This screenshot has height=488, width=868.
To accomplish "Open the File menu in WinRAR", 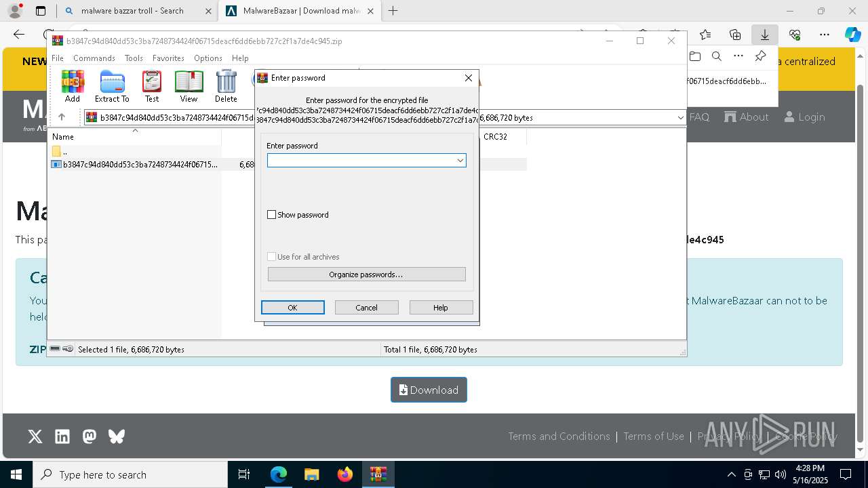I will 58,58.
